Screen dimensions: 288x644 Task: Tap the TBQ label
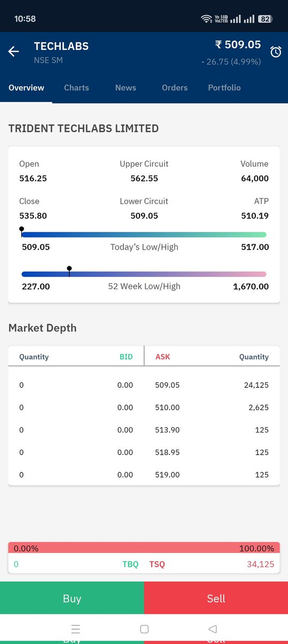pyautogui.click(x=130, y=564)
